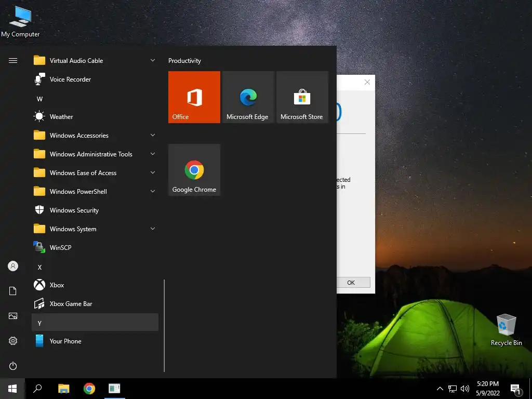Launch Google Chrome tile in Start menu
This screenshot has width=532, height=399.
pos(194,170)
